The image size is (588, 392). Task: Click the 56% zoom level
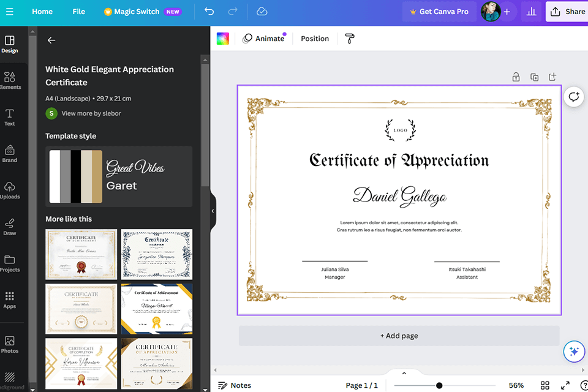point(516,385)
